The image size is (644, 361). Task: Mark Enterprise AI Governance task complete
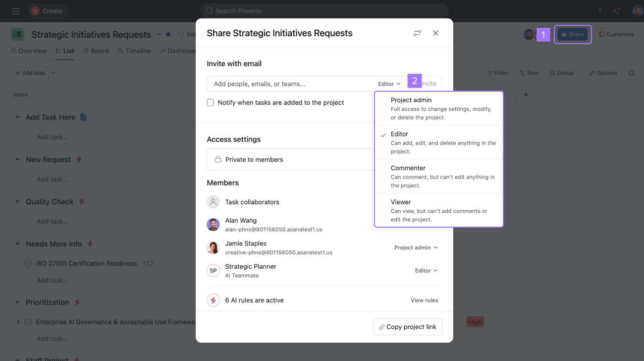coord(29,322)
